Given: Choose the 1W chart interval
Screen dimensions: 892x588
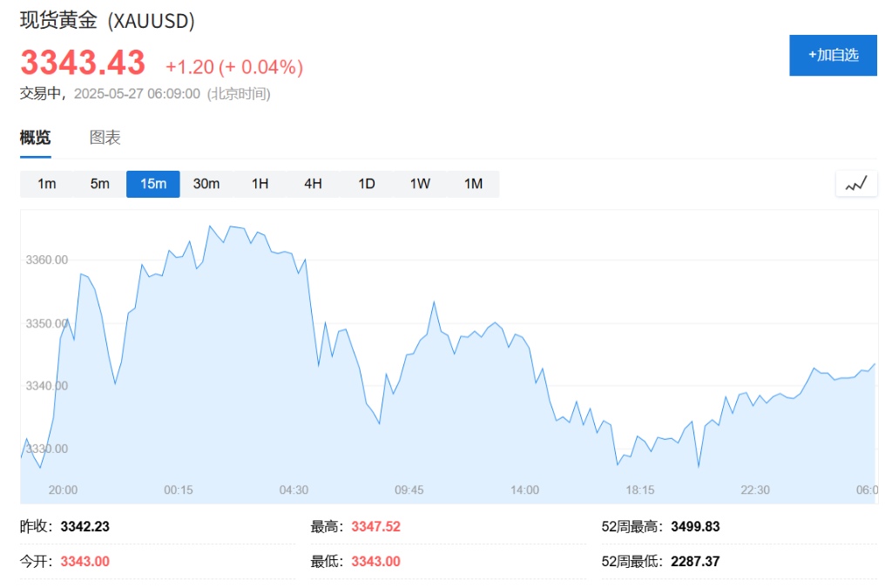Looking at the screenshot, I should tap(420, 184).
